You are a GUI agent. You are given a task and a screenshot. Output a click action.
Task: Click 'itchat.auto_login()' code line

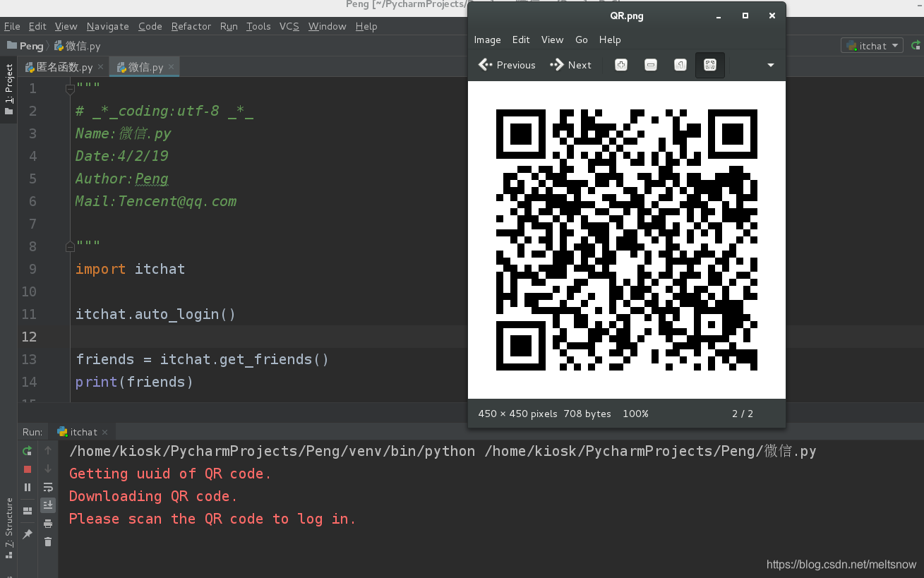pyautogui.click(x=155, y=314)
